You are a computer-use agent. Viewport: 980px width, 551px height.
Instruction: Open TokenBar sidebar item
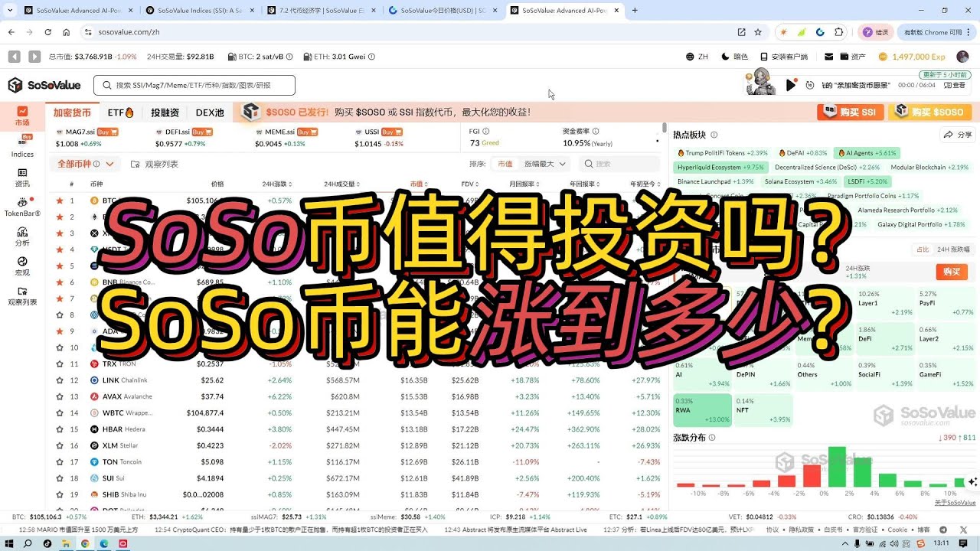pos(22,207)
